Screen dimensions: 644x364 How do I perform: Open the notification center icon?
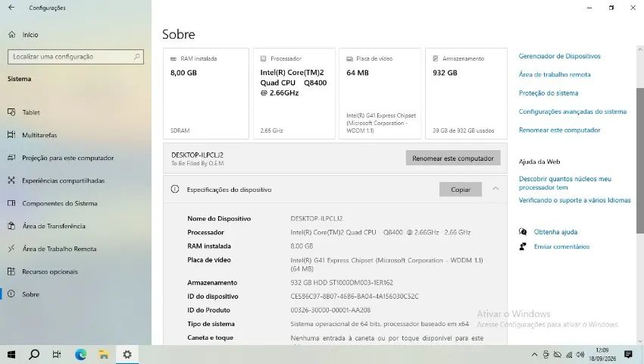(628, 354)
